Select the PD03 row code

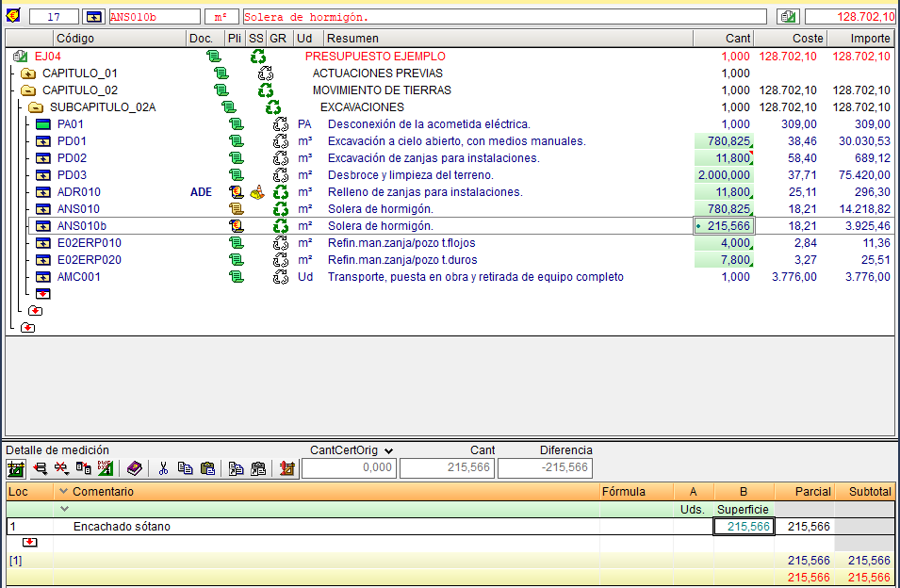[x=72, y=175]
